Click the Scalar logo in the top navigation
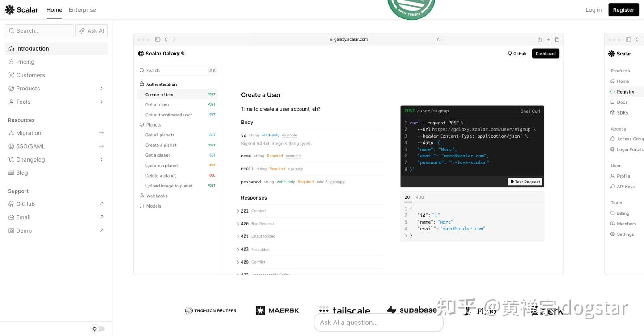Viewport: 644px width, 336px height. 21,9
